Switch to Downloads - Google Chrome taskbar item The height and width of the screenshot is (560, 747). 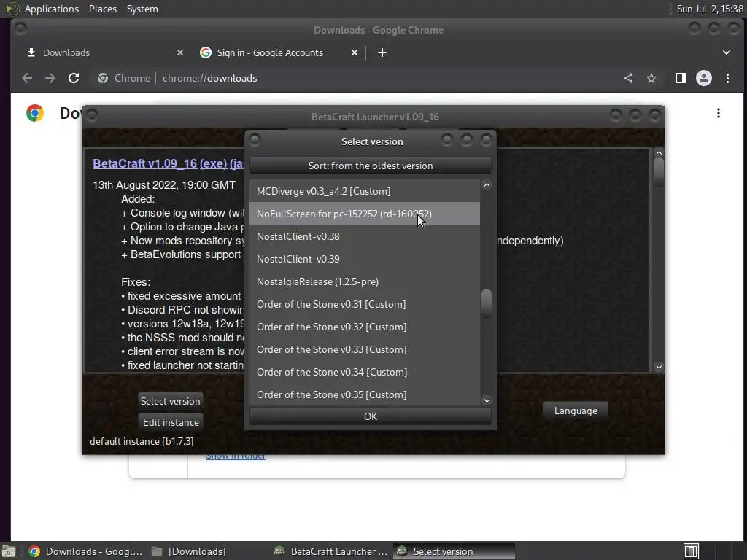coord(86,551)
